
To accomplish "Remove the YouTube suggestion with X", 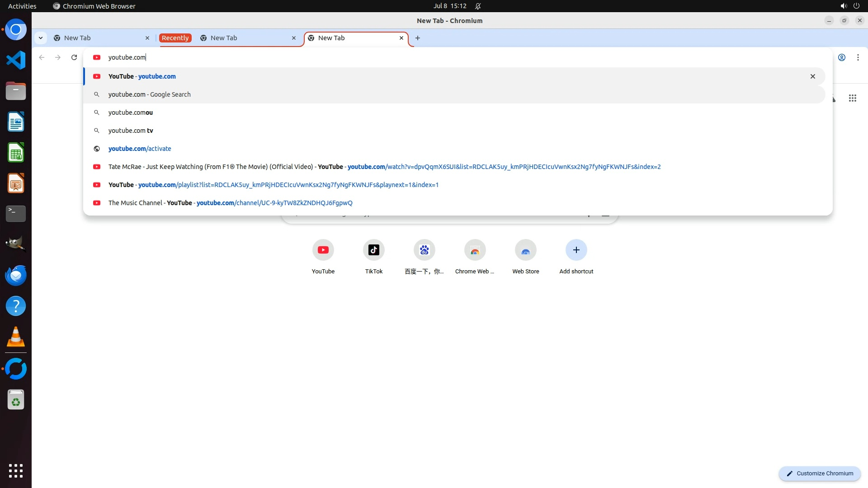I will tap(812, 76).
